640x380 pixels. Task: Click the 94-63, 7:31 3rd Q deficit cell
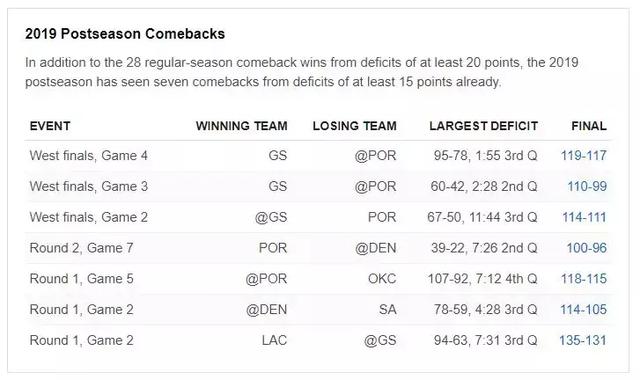(485, 340)
